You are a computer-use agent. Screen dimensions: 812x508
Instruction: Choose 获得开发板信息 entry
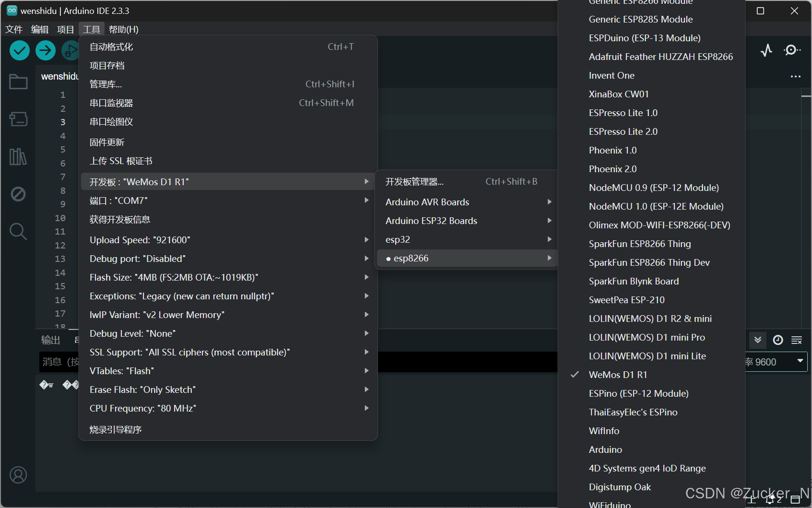point(228,219)
